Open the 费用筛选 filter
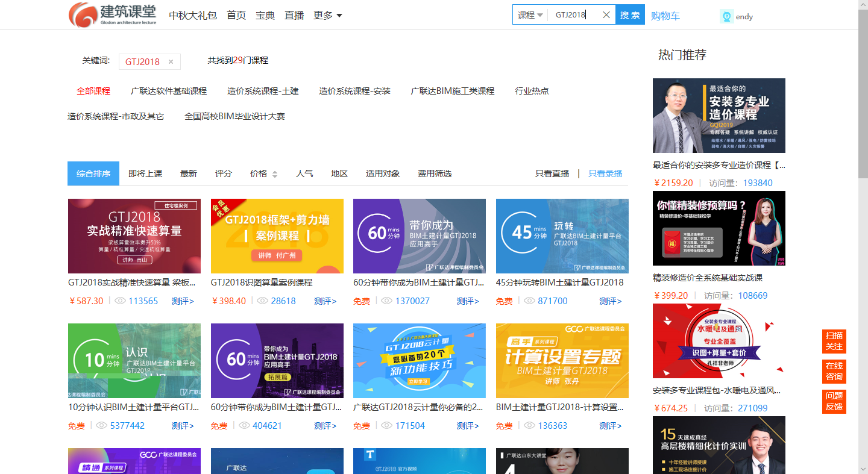The height and width of the screenshot is (474, 868). pyautogui.click(x=435, y=173)
